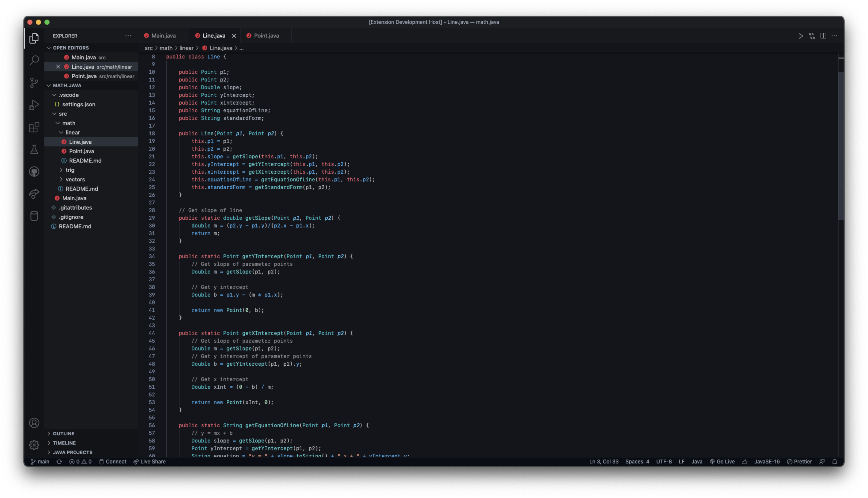Click Live Share in status bar
Image resolution: width=868 pixels, height=498 pixels.
150,461
